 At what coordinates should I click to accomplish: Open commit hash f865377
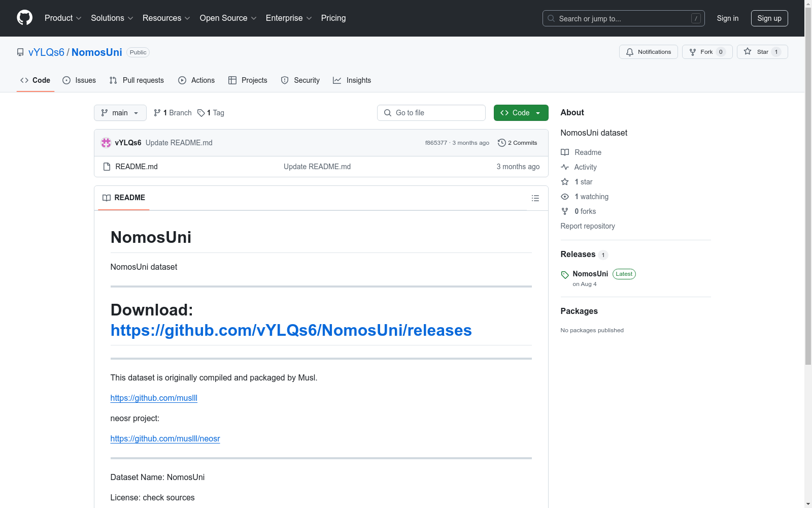pyautogui.click(x=436, y=143)
